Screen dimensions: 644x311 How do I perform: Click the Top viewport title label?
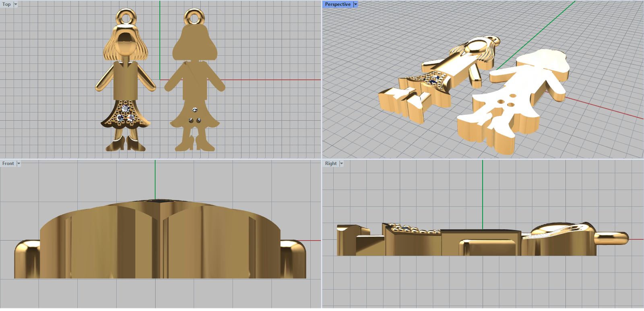[x=6, y=4]
